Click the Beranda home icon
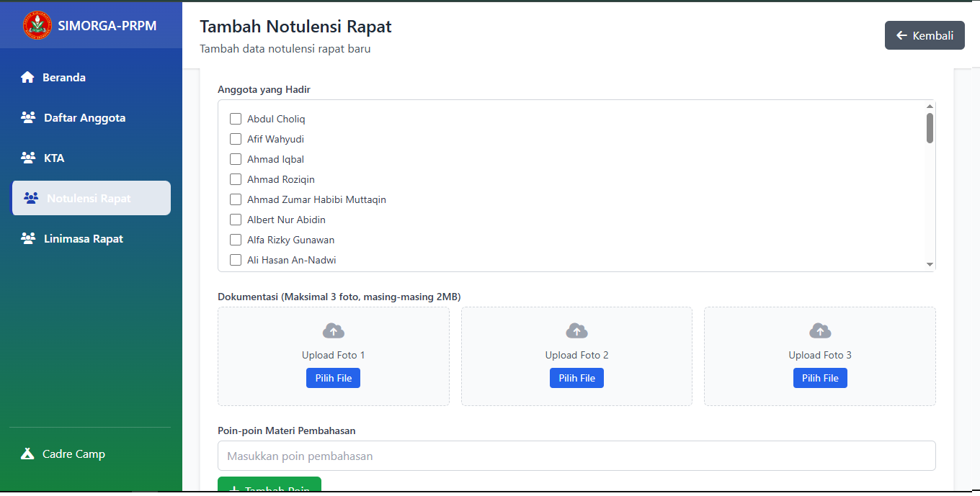The width and height of the screenshot is (980, 496). [27, 78]
